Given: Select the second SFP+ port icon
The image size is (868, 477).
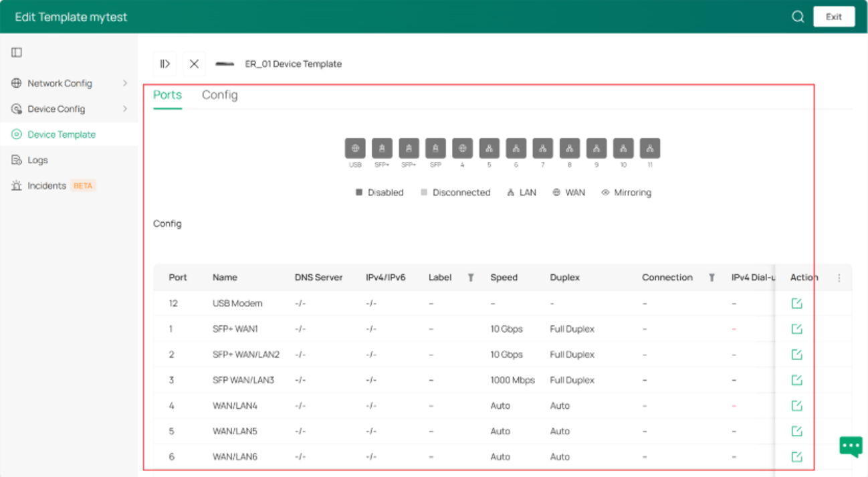Looking at the screenshot, I should [409, 149].
